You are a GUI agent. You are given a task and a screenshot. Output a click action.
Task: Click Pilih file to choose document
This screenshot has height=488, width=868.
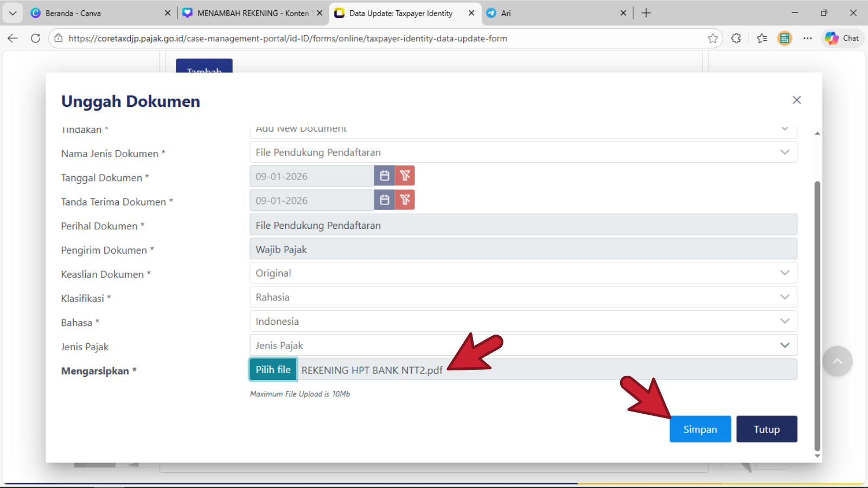coord(273,370)
